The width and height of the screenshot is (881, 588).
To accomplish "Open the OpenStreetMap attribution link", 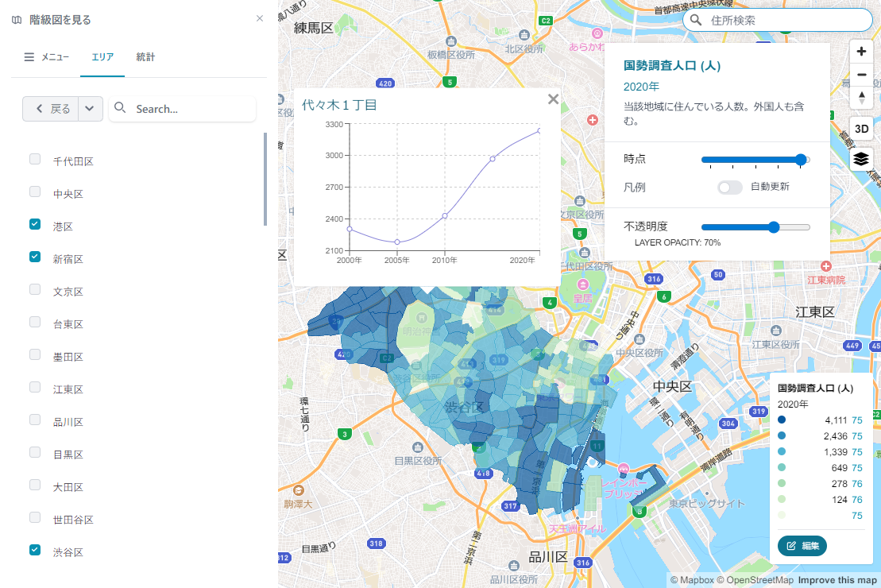I will [755, 580].
